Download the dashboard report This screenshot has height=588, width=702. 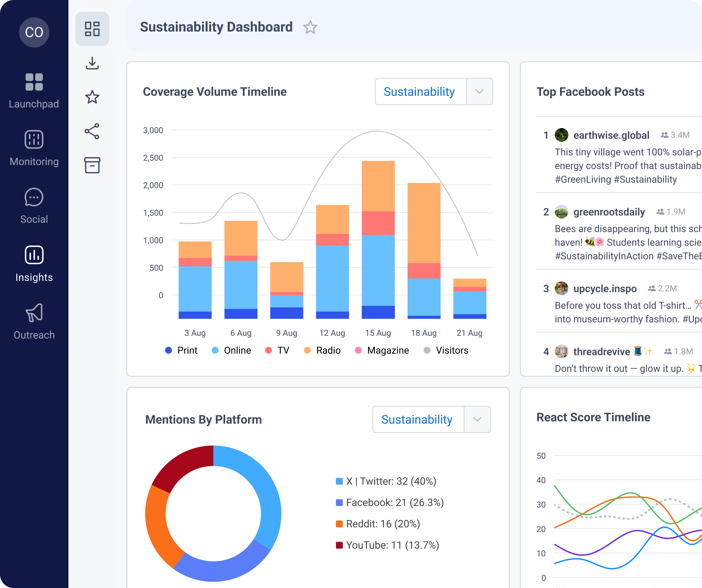coord(92,63)
